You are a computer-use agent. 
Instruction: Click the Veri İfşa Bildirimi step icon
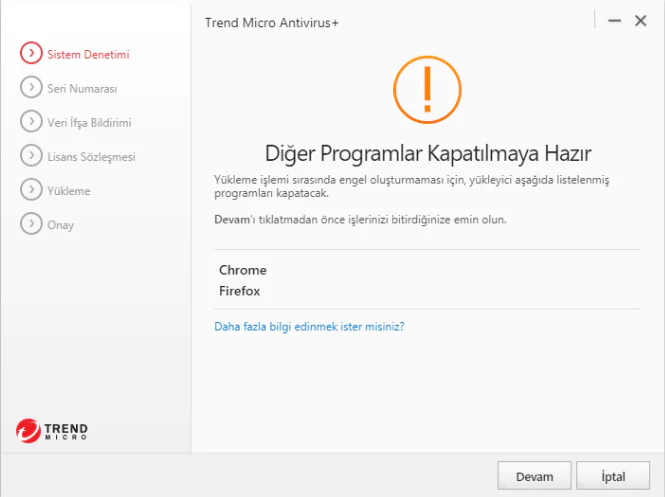31,121
